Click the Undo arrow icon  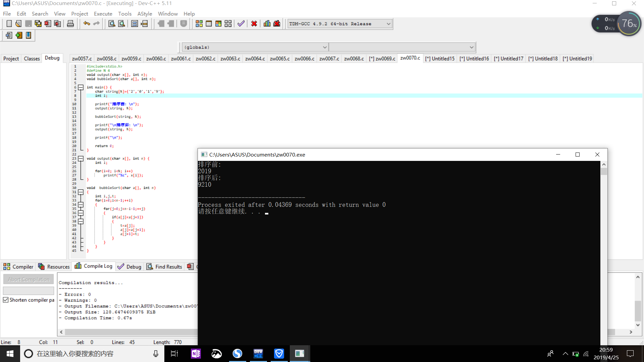tap(87, 24)
